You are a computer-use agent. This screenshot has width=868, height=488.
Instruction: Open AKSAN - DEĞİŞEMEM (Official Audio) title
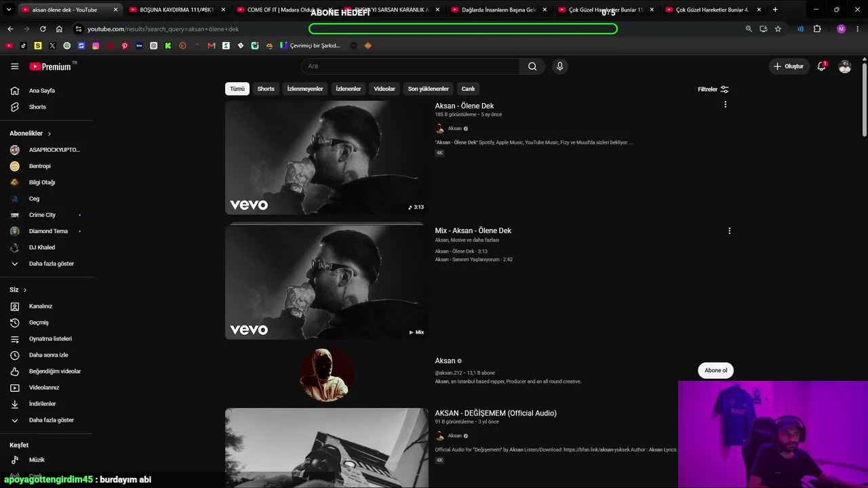(x=496, y=413)
